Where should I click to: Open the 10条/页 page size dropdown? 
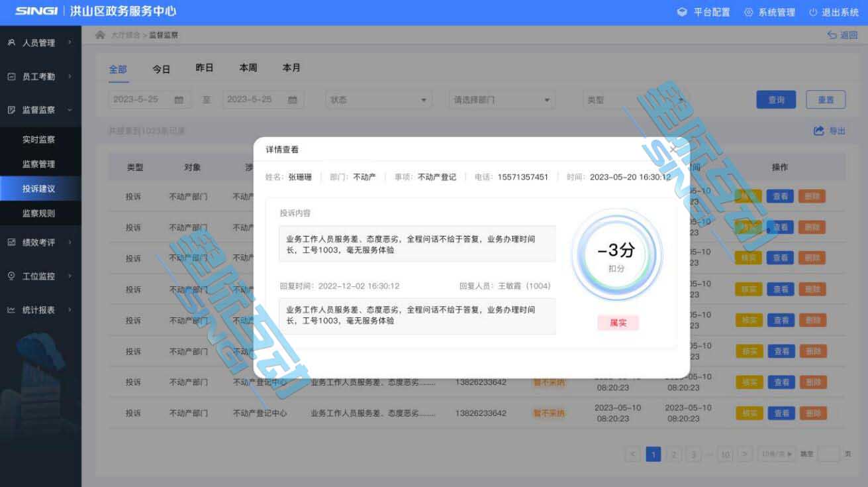click(x=777, y=454)
